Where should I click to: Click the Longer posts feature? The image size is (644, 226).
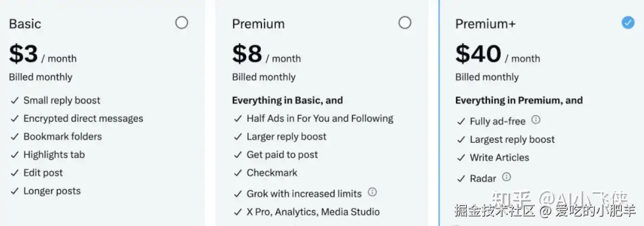pyautogui.click(x=51, y=191)
